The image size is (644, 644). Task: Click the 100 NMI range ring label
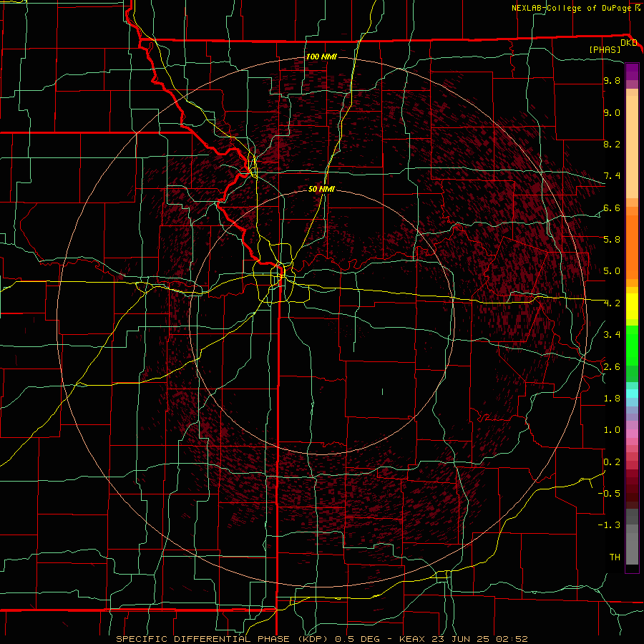pyautogui.click(x=321, y=57)
